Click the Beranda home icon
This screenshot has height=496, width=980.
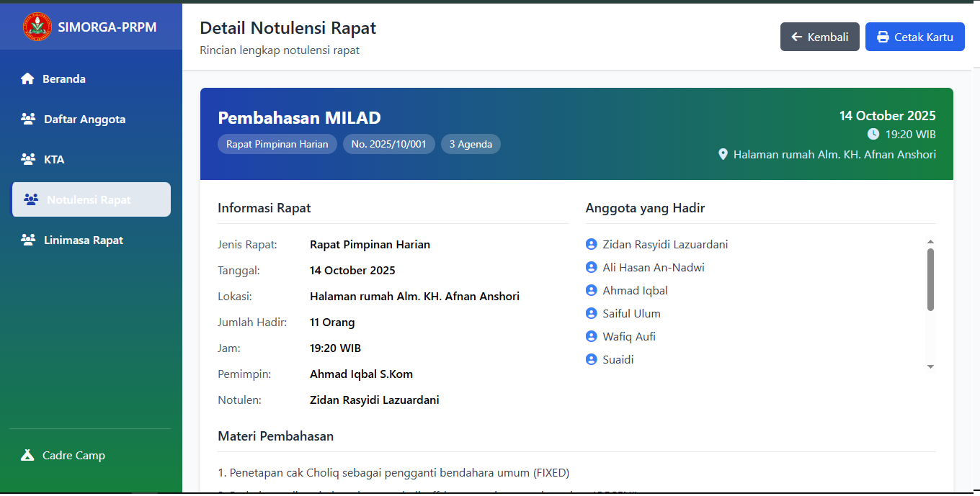27,79
